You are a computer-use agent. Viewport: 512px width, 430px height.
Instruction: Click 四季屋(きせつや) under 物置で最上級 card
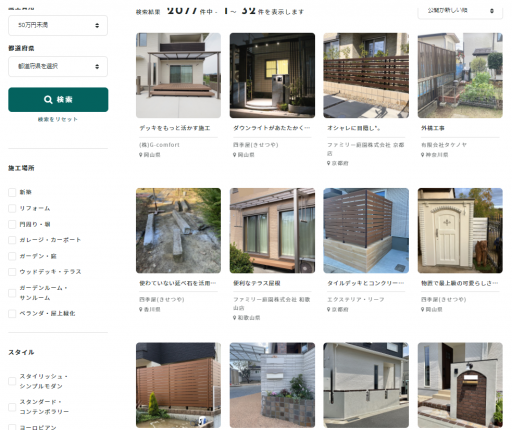pos(444,300)
